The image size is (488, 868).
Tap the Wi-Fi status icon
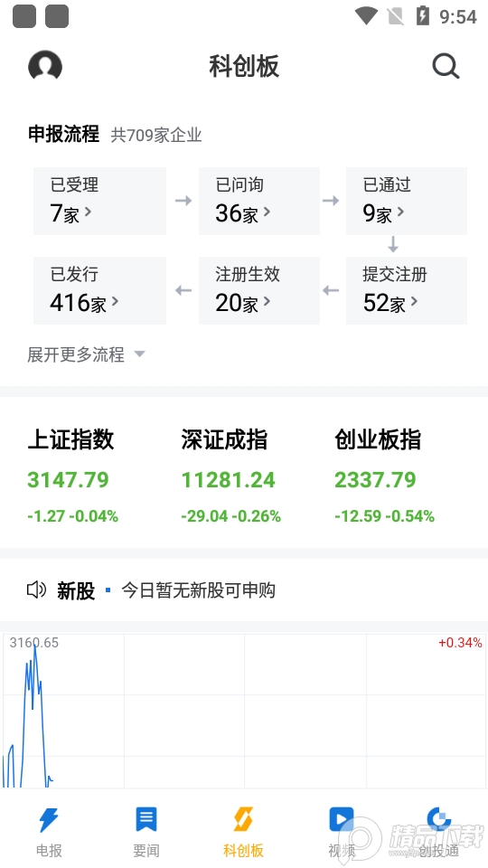pyautogui.click(x=366, y=16)
